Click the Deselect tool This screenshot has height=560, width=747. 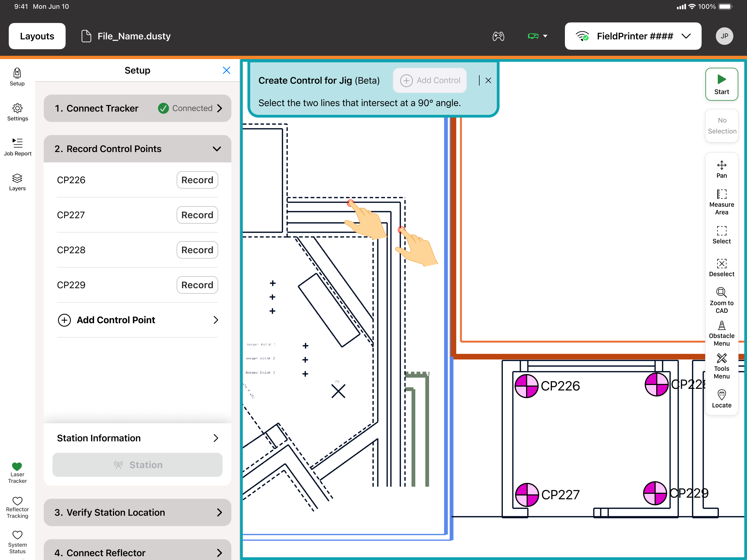721,267
